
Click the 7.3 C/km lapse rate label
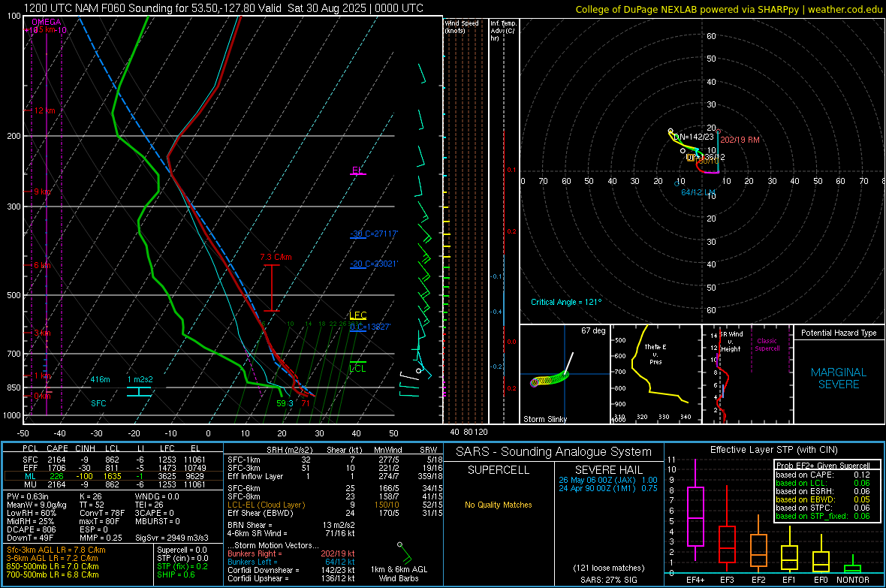tap(276, 258)
